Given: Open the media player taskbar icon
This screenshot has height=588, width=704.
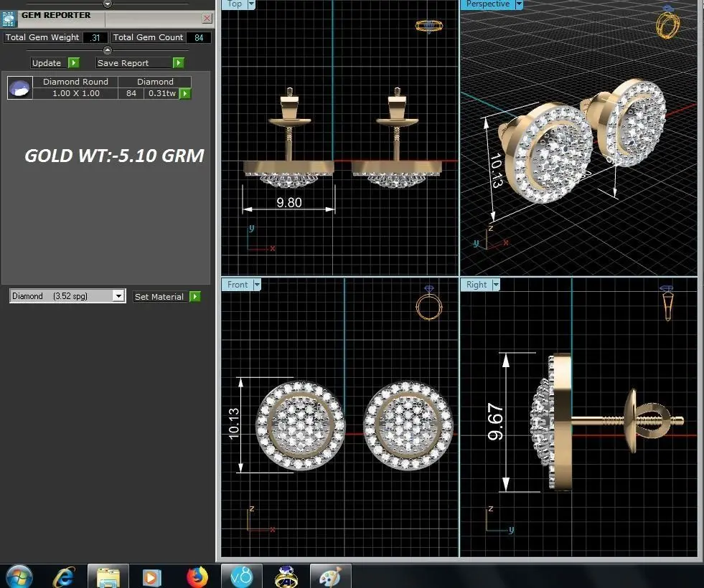Looking at the screenshot, I should point(151,577).
